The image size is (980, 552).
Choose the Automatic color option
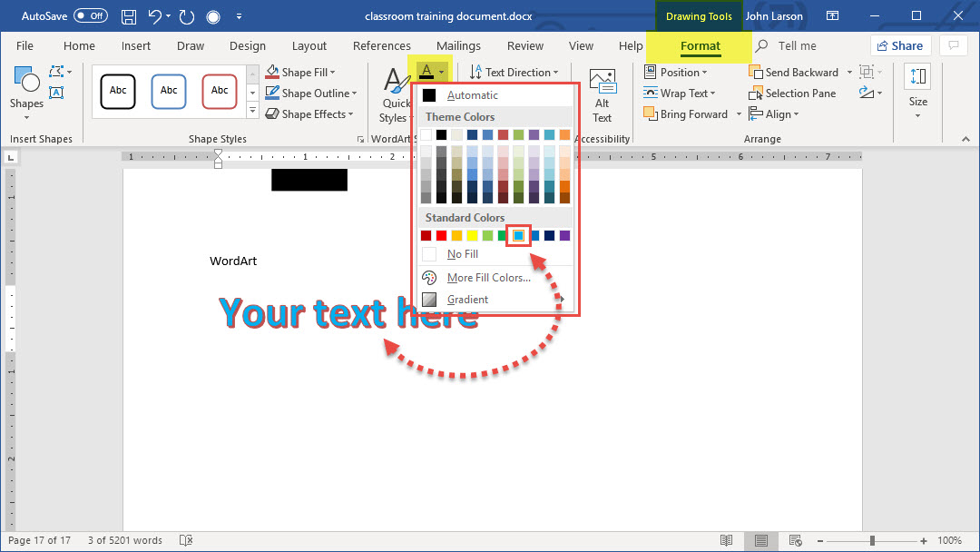472,95
